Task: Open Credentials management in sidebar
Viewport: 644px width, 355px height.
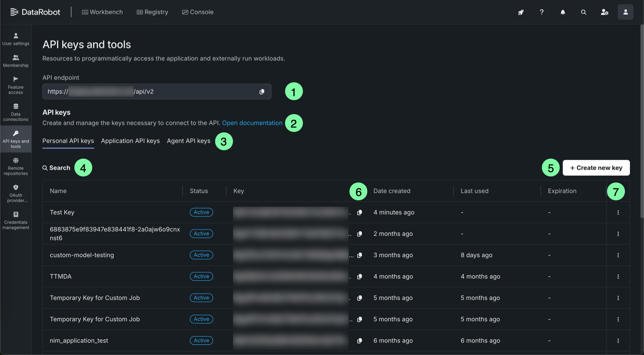Action: pyautogui.click(x=16, y=221)
